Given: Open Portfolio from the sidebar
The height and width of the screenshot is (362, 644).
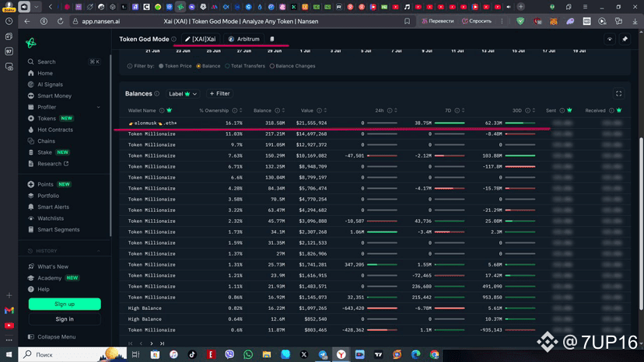Looking at the screenshot, I should click(48, 196).
